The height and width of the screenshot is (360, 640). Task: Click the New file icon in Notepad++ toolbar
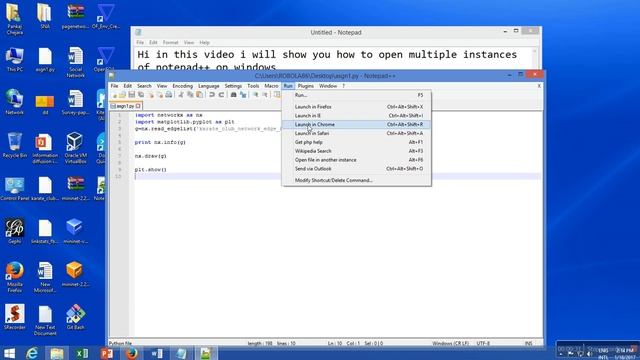click(114, 95)
